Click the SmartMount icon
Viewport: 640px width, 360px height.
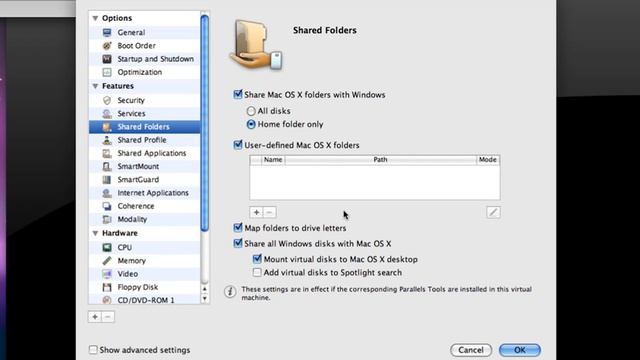point(107,167)
